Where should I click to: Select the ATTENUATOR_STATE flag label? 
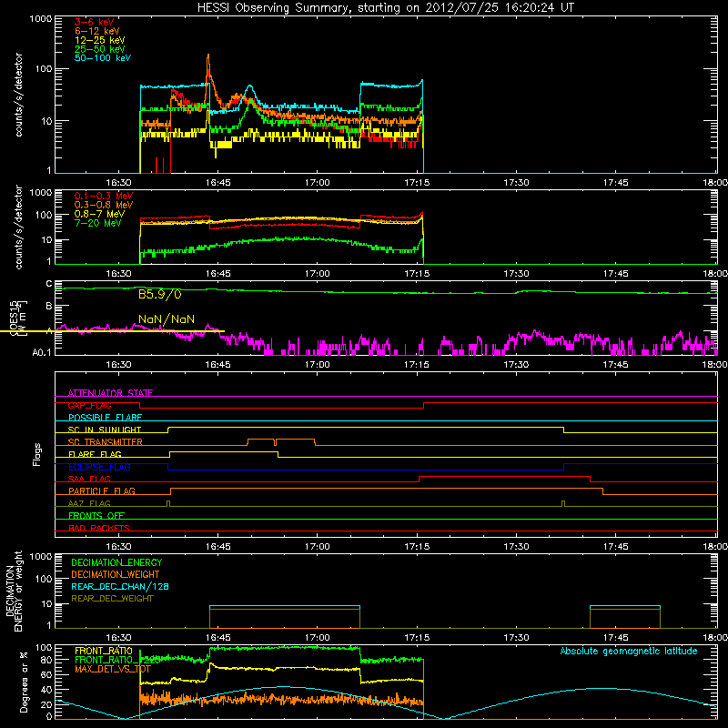tap(110, 393)
